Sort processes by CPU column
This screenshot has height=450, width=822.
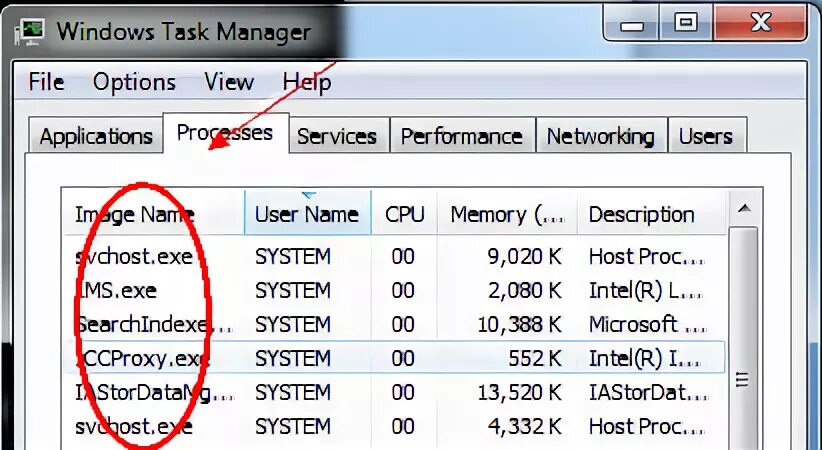pos(404,213)
